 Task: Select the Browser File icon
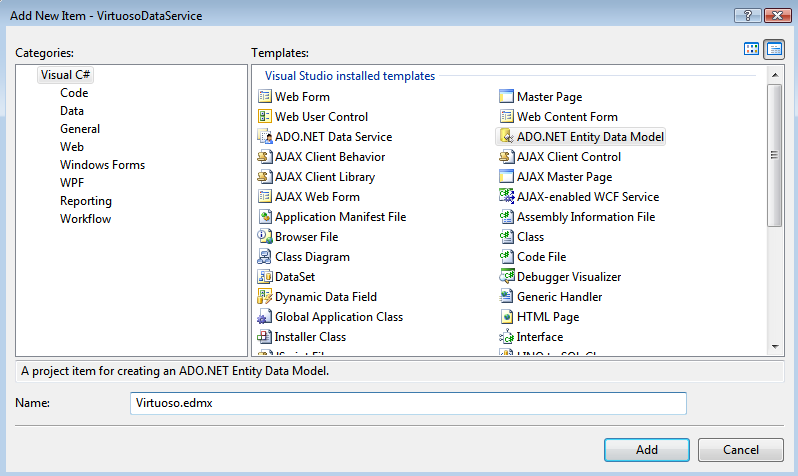pos(265,236)
